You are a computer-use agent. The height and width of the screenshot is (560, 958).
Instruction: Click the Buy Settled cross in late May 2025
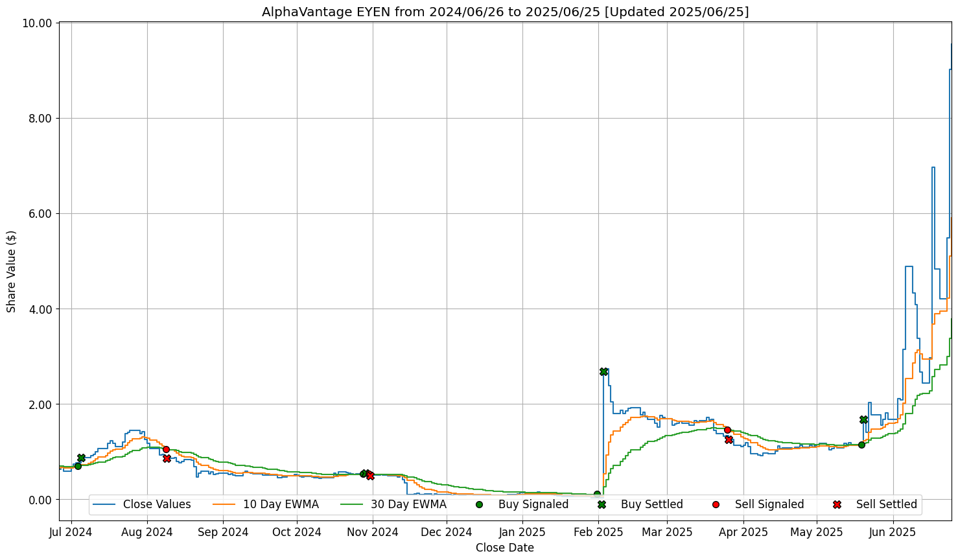(863, 419)
